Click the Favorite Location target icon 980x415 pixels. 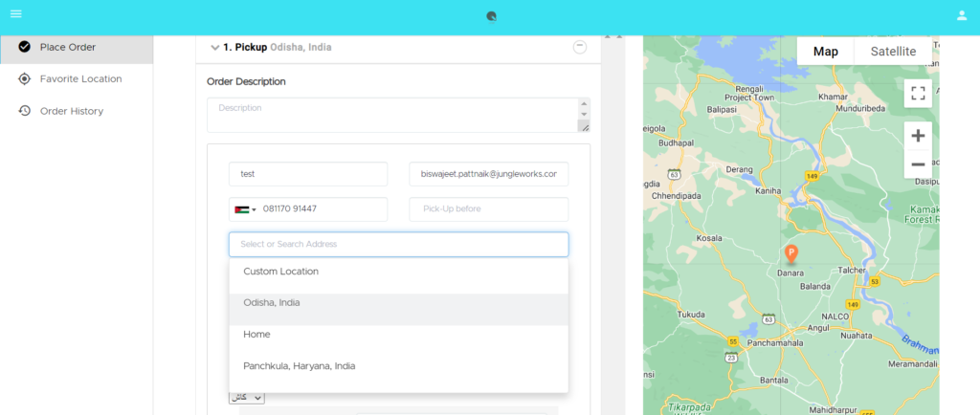pyautogui.click(x=24, y=78)
